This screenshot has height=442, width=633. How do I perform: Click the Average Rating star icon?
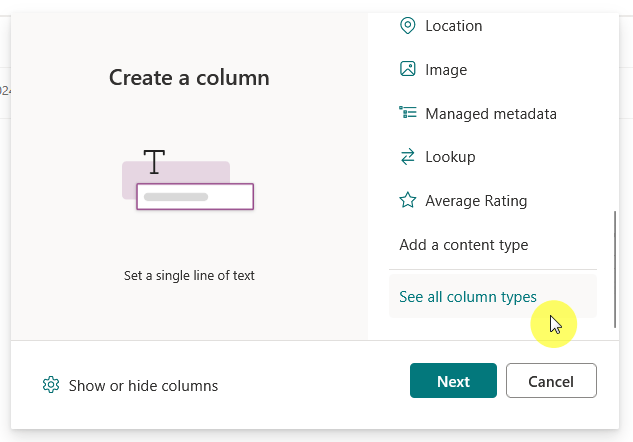point(407,200)
